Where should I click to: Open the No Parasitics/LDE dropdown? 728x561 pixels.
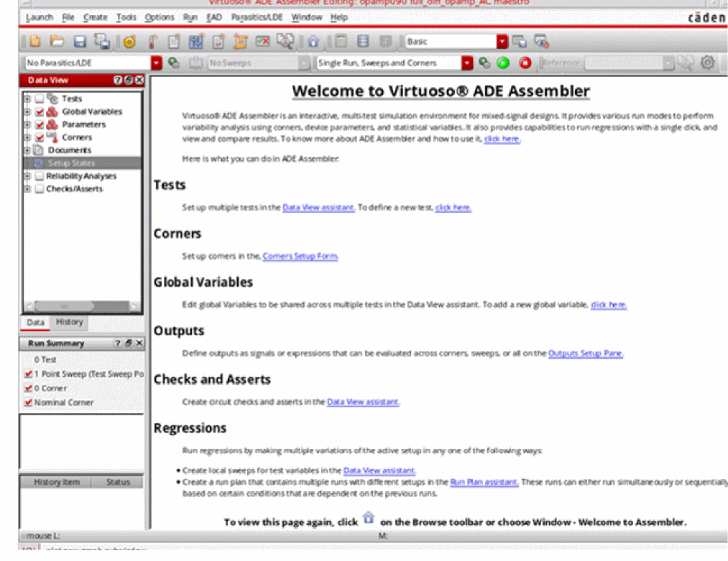[x=157, y=63]
